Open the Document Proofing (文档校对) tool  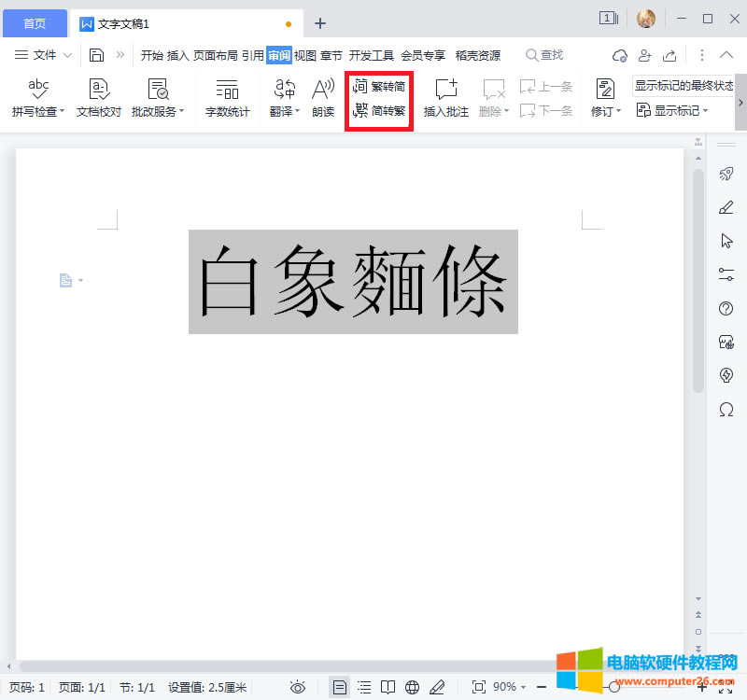(96, 98)
